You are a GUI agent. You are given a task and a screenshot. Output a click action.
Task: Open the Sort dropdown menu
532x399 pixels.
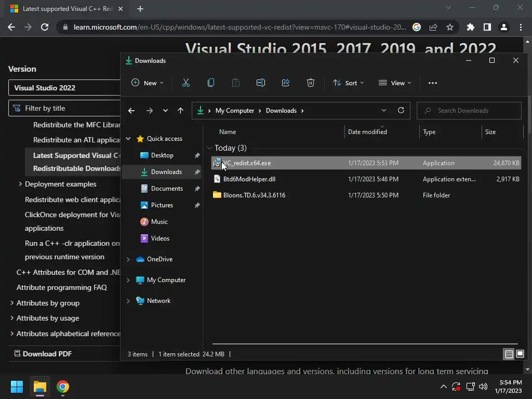coord(349,83)
